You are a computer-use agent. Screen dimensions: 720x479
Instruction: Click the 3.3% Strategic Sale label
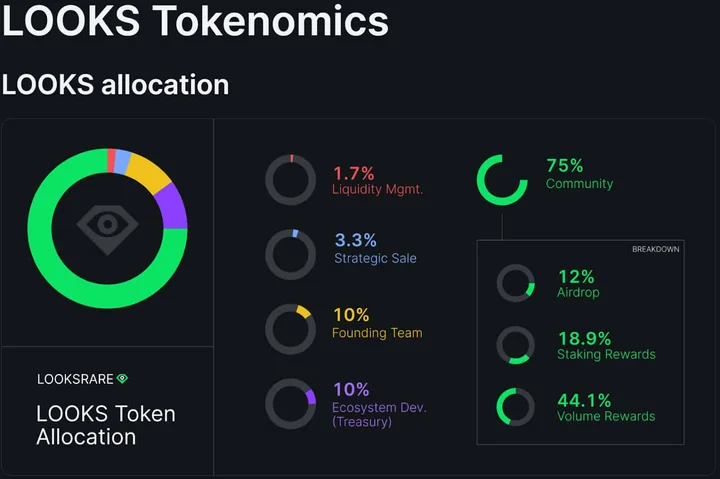tap(375, 248)
